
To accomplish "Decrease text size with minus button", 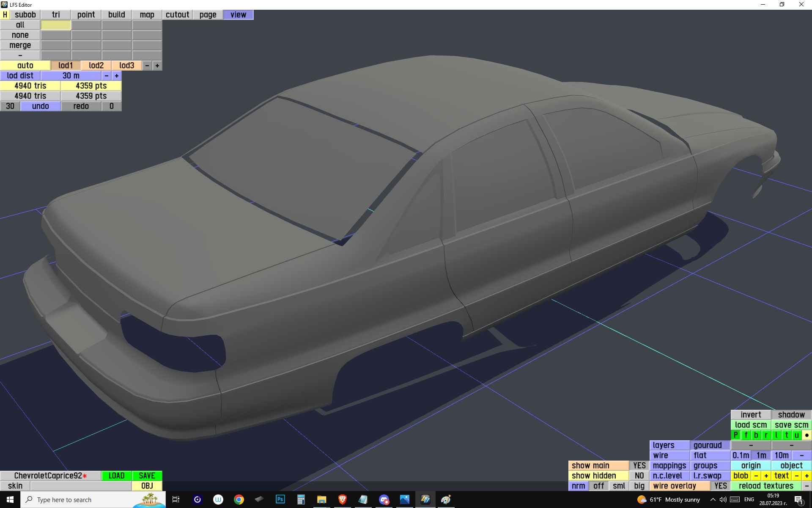I will (797, 476).
